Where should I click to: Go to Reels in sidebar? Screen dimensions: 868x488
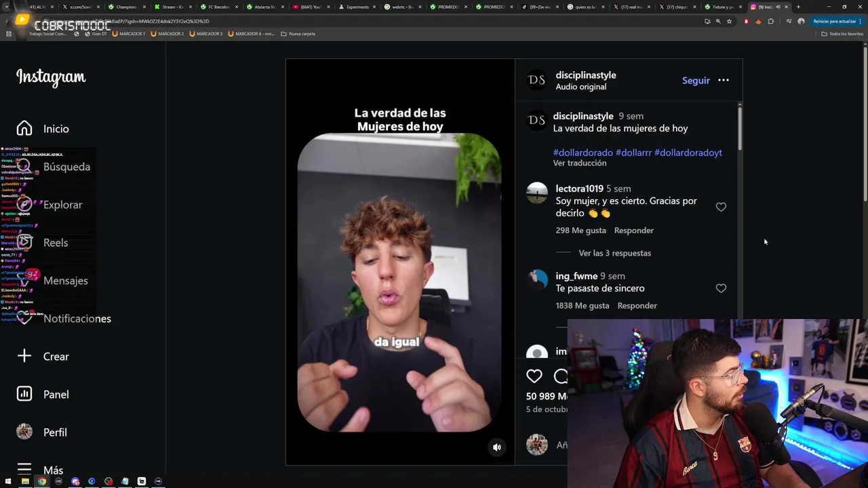pos(43,243)
